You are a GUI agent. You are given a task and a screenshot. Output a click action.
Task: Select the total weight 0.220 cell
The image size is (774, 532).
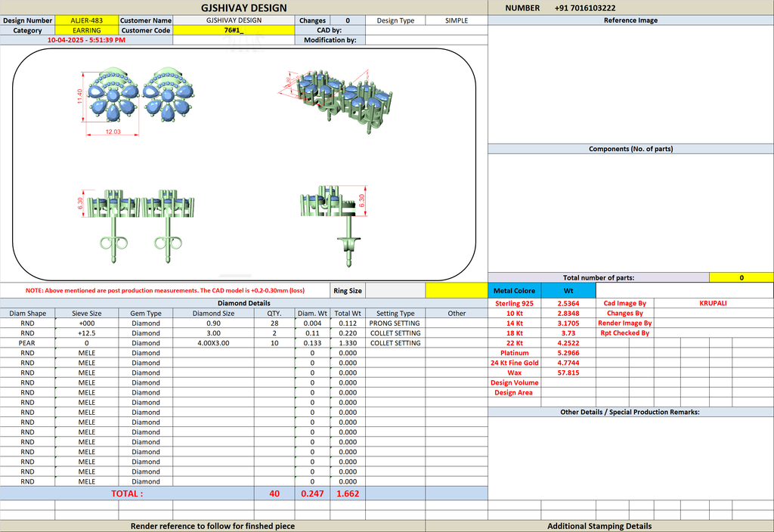tap(348, 333)
